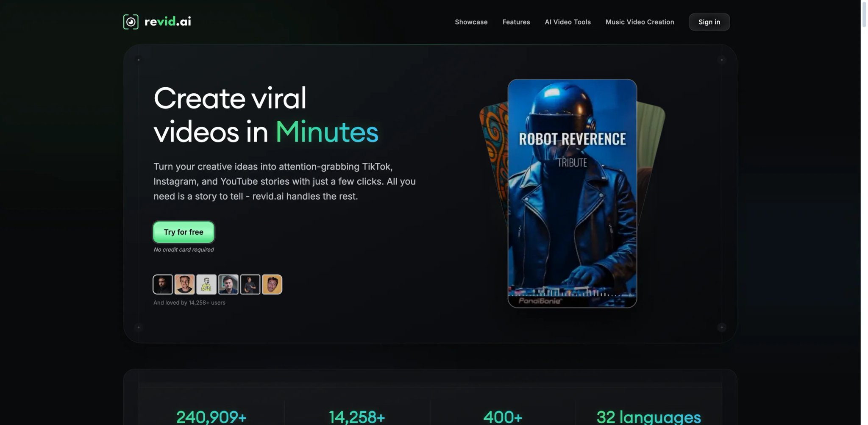Click the 400+ statistic
Screen dimensions: 868x425
503,417
